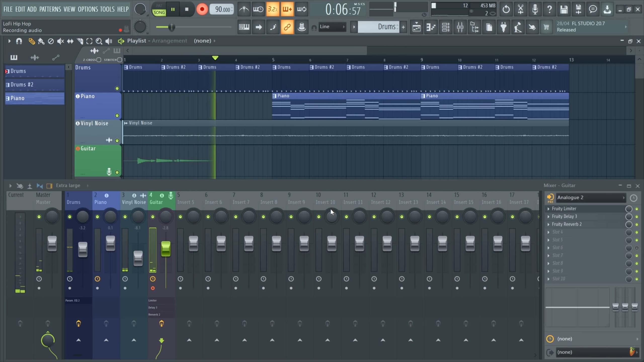Click bar 5 on the playlist timeline
Viewport: 644px width, 362px height.
click(x=273, y=60)
